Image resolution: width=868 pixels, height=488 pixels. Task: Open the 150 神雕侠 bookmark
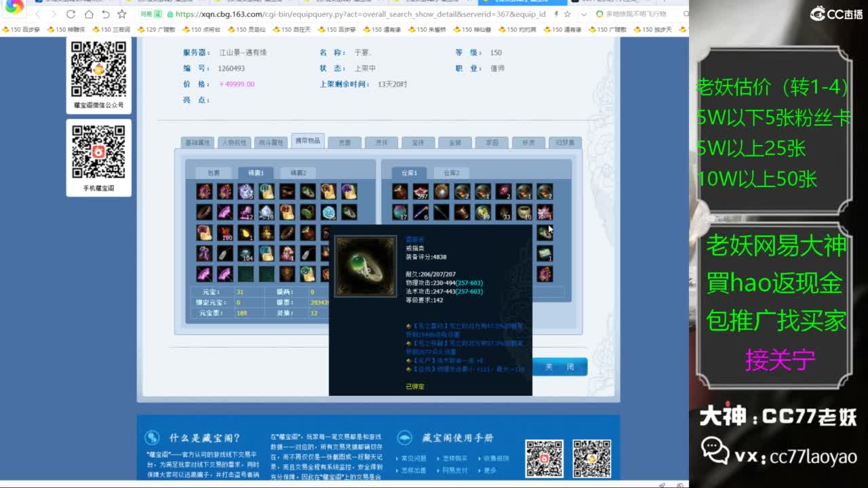(x=71, y=29)
